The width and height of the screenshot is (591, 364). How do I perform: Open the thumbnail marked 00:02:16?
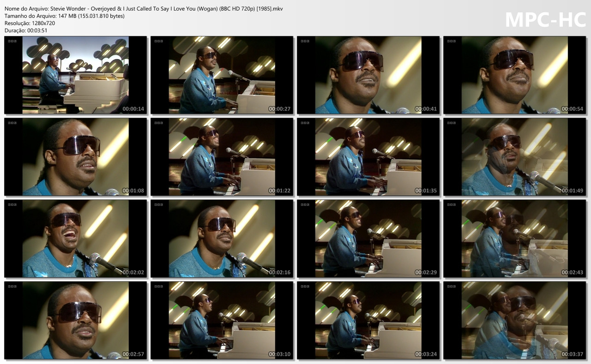221,238
